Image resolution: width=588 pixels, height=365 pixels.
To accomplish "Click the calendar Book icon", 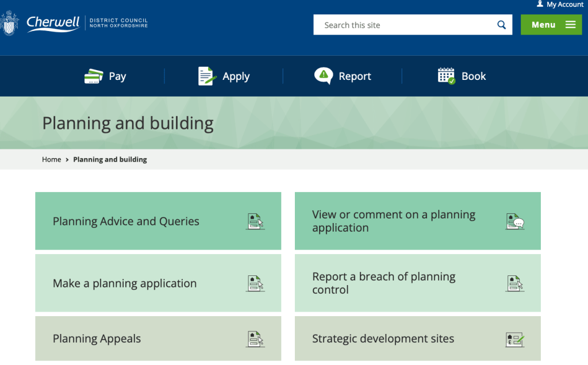I will pyautogui.click(x=446, y=76).
